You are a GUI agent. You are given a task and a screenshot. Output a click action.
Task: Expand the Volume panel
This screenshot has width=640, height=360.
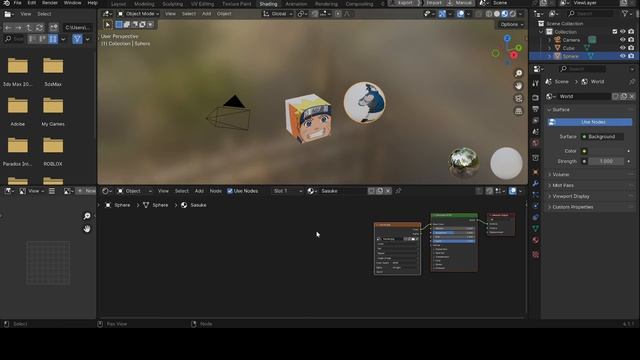click(x=560, y=175)
